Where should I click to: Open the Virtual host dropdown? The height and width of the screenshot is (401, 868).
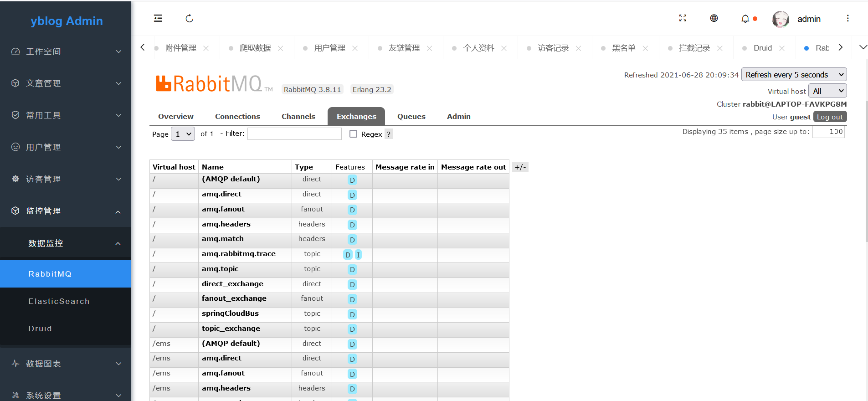(x=827, y=91)
